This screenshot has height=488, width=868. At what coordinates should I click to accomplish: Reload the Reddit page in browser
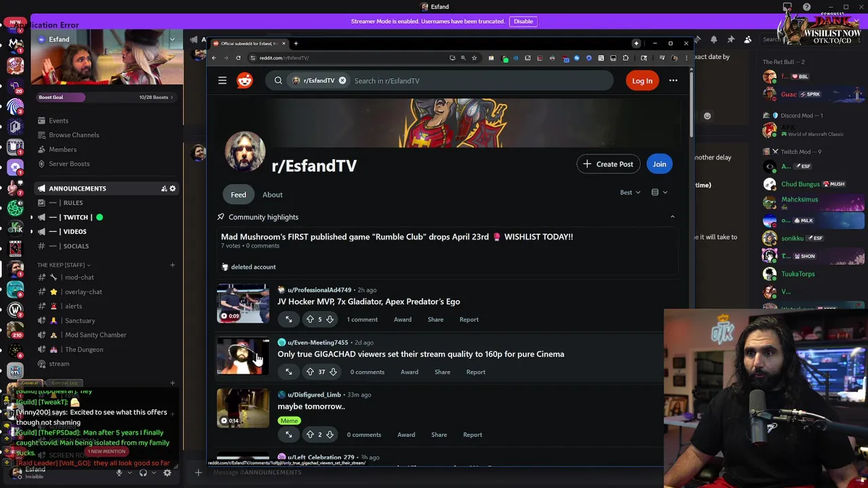click(238, 58)
